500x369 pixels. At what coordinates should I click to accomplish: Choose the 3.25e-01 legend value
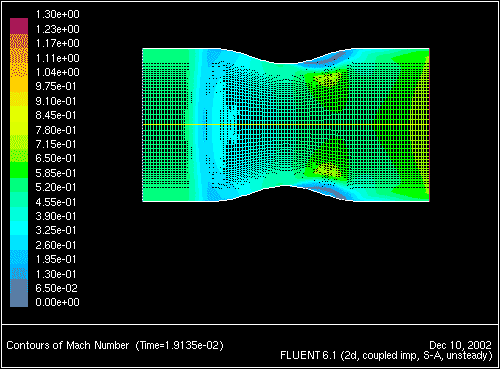56,230
